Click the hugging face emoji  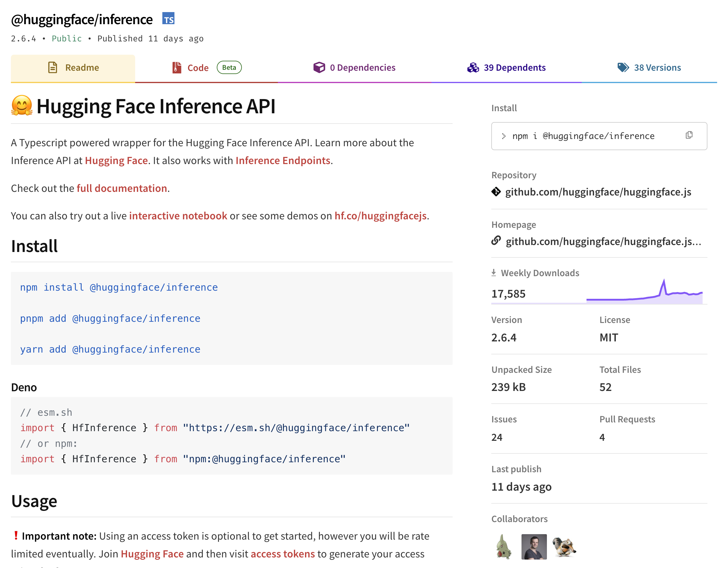coord(22,106)
